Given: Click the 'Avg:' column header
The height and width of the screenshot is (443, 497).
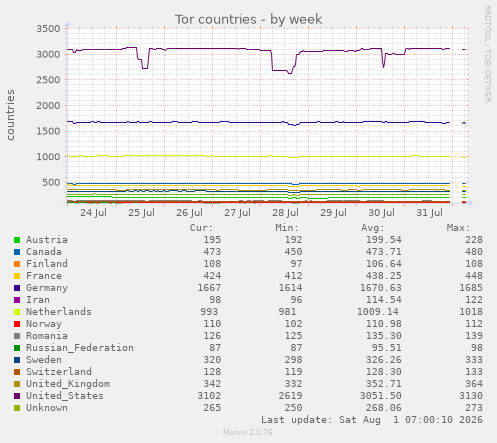Looking at the screenshot, I should (373, 228).
